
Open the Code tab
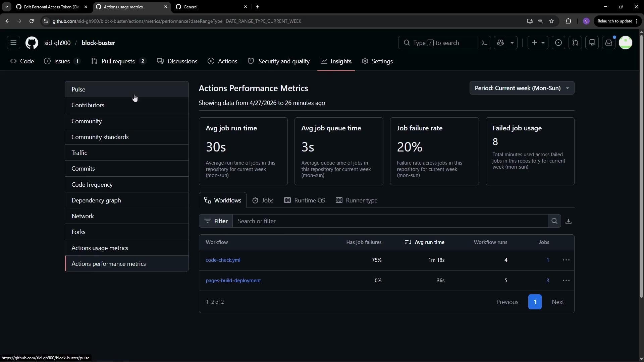click(22, 61)
